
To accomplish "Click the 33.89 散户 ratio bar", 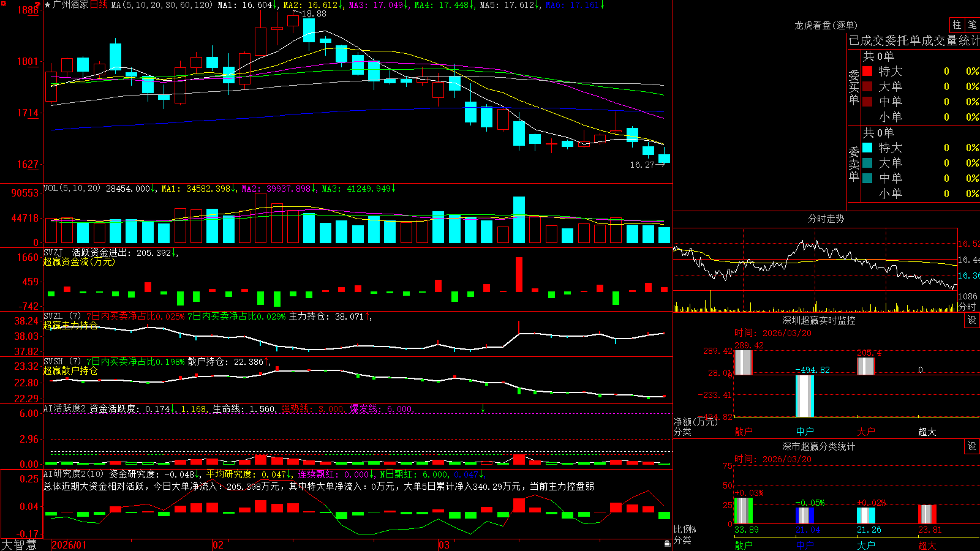I will tap(744, 511).
